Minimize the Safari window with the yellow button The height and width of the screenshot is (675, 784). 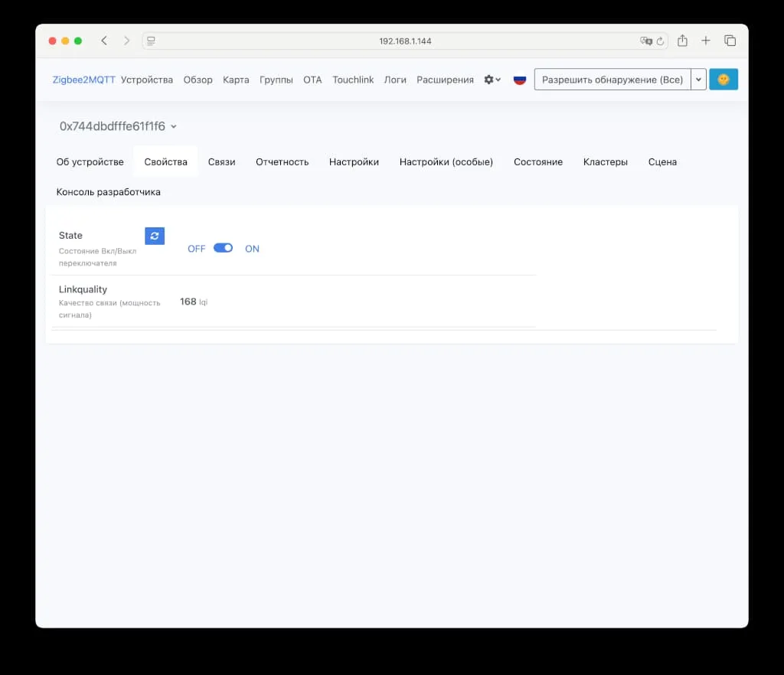pyautogui.click(x=65, y=41)
